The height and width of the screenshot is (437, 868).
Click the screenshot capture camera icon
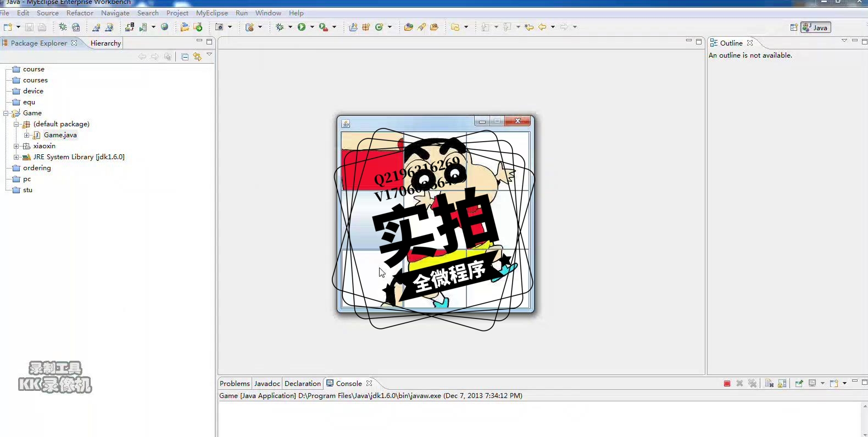219,27
